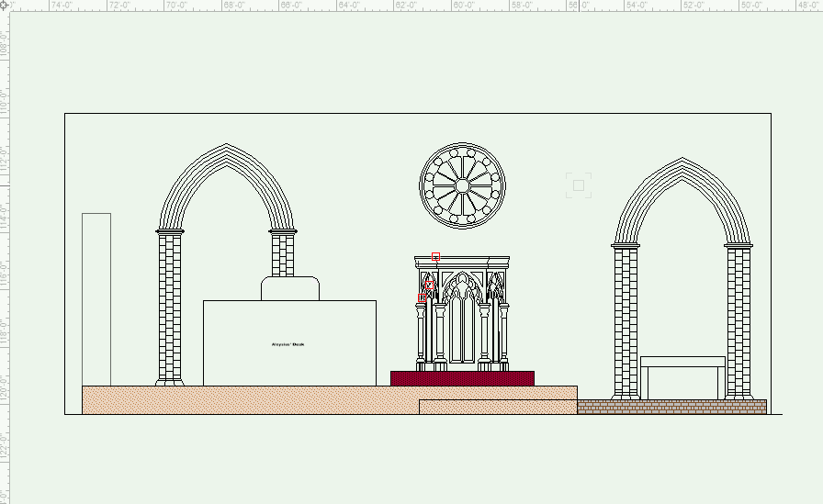Screen dimensions: 823x504
Task: Select the brick-patterned floor strip
Action: 671,407
